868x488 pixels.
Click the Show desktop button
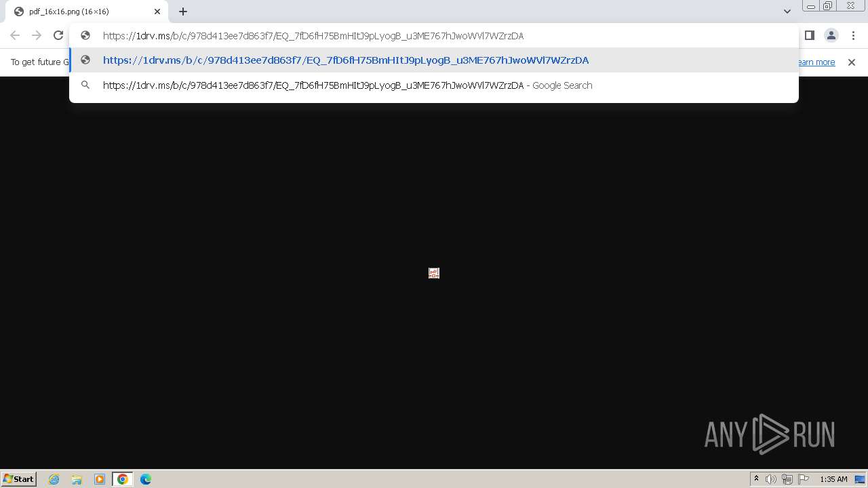(860, 479)
